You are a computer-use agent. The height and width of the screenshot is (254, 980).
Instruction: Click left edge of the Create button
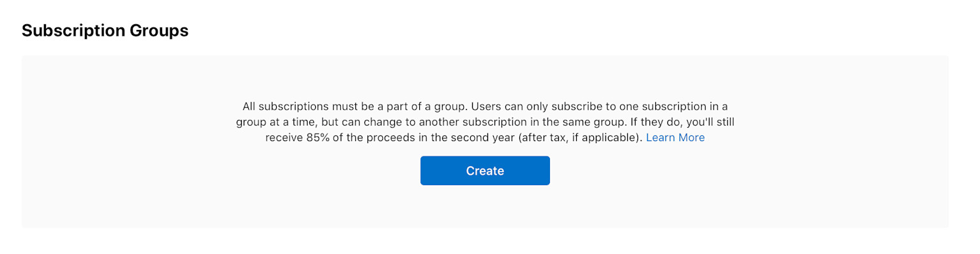[x=426, y=170]
